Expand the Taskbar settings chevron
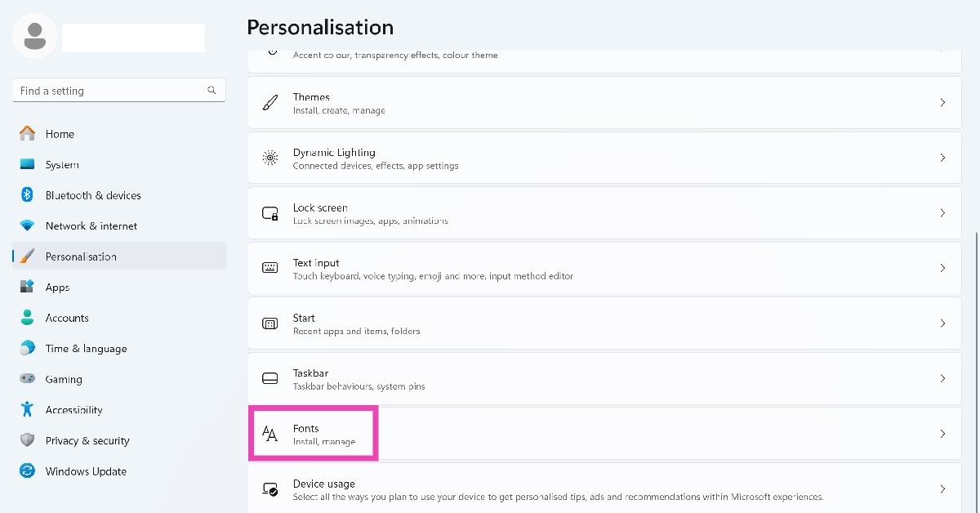The image size is (980, 513). (x=942, y=379)
